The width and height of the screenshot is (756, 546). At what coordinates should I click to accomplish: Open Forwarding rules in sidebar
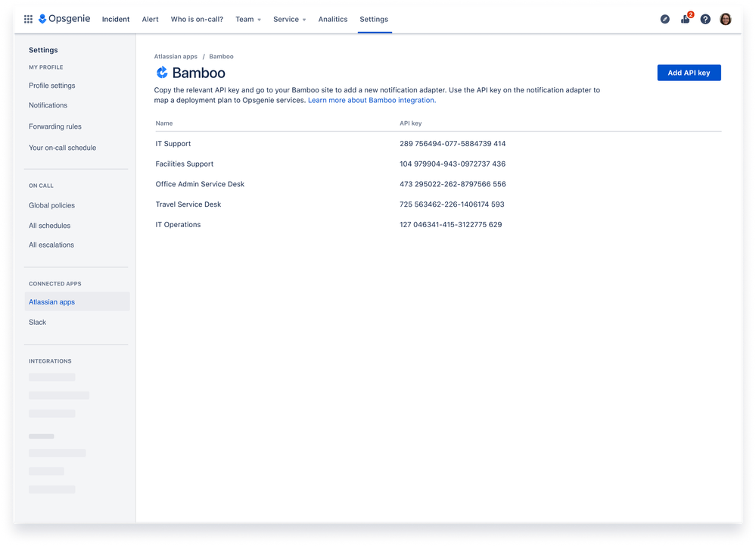55,126
